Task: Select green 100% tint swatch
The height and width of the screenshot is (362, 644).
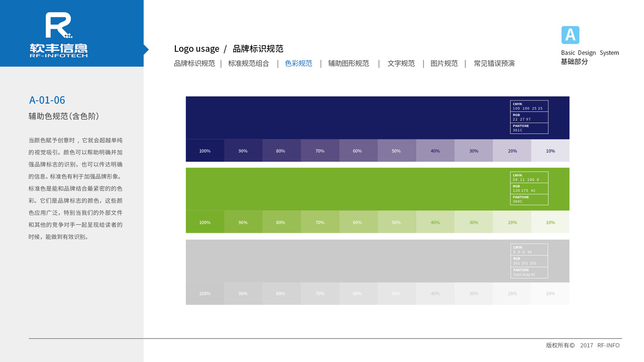Action: 205,222
